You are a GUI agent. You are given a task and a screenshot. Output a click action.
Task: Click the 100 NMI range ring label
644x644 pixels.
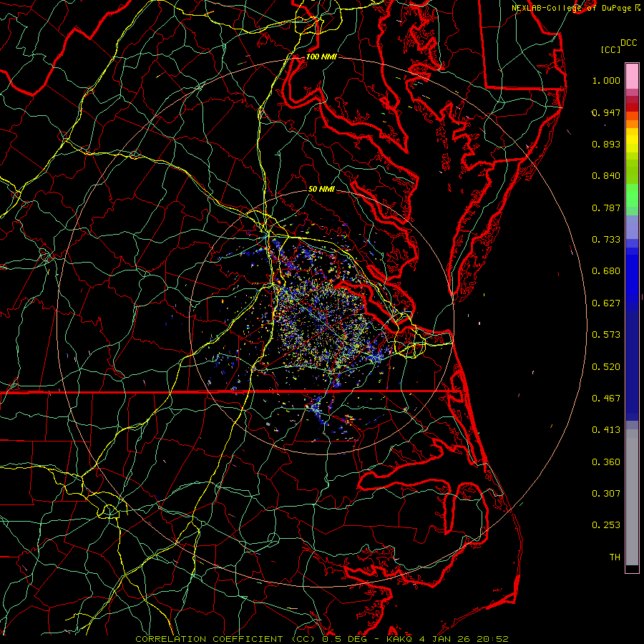[x=321, y=57]
